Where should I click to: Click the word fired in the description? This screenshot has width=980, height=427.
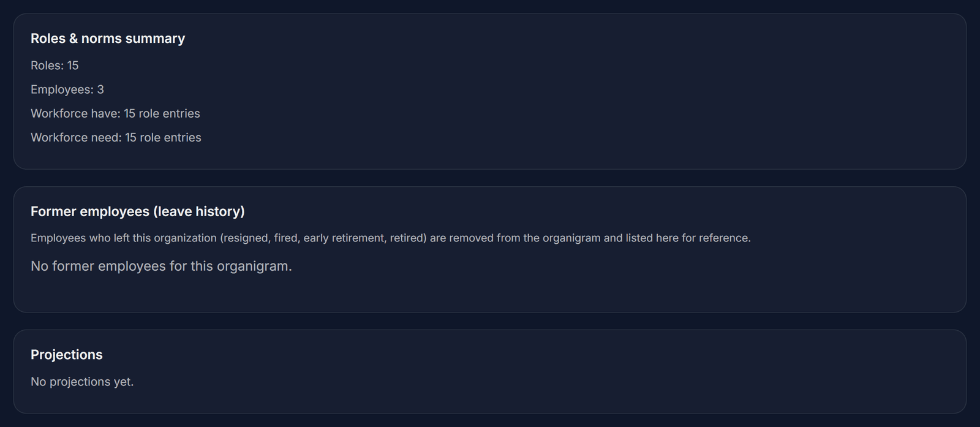[285, 238]
